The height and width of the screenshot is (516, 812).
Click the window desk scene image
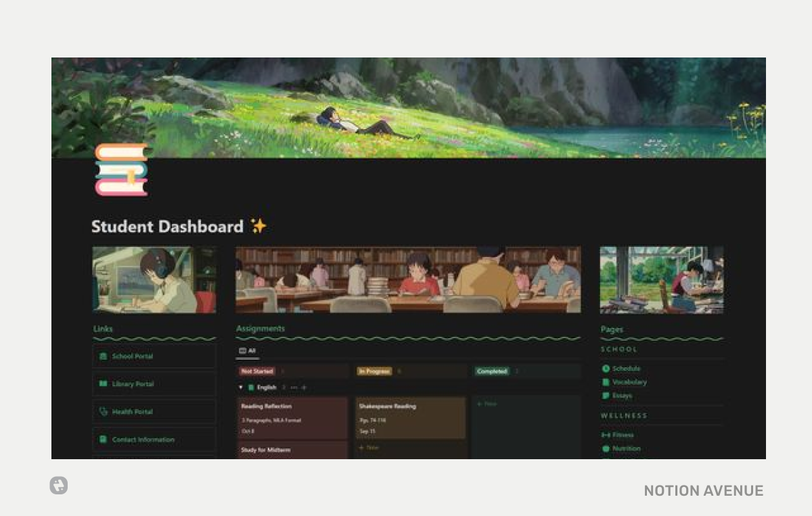tap(662, 280)
